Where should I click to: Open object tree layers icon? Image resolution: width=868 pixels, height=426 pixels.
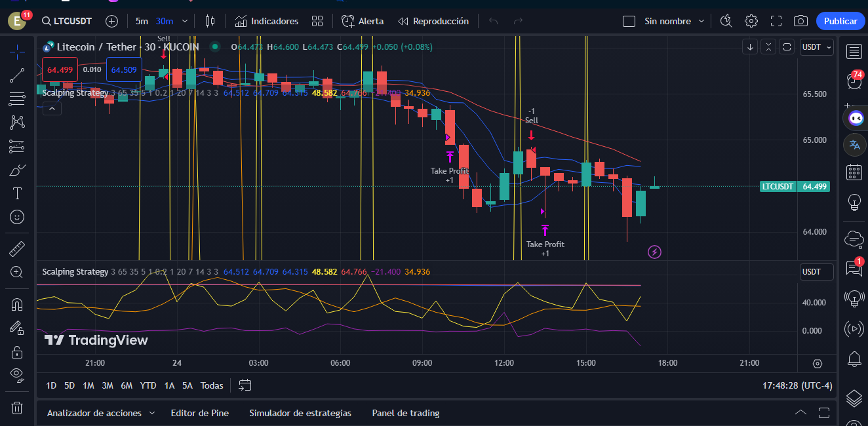tap(854, 397)
